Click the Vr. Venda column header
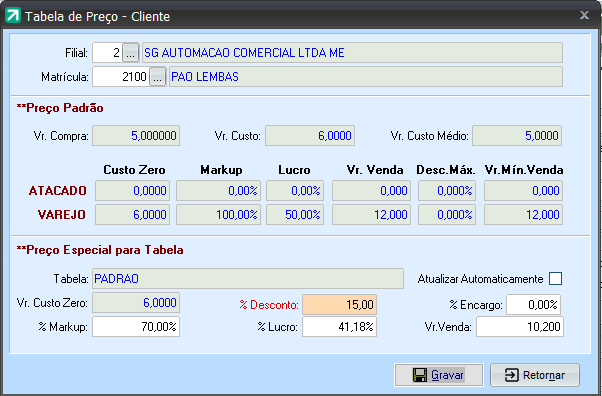Viewport: 602px width, 396px height. pyautogui.click(x=375, y=170)
